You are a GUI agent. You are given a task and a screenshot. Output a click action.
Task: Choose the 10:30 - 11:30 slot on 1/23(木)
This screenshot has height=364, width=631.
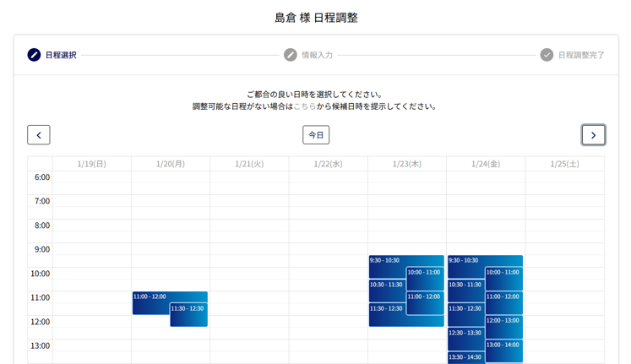(387, 291)
